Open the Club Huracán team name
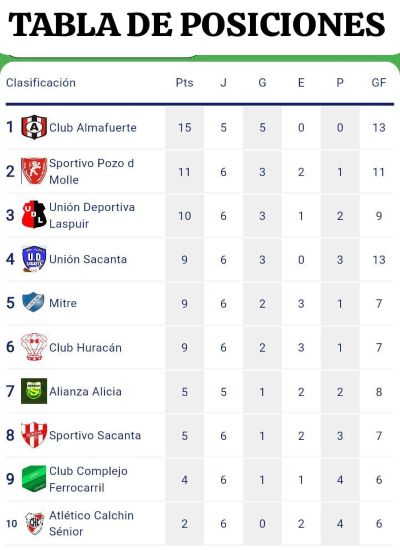The image size is (400, 550). pyautogui.click(x=85, y=347)
